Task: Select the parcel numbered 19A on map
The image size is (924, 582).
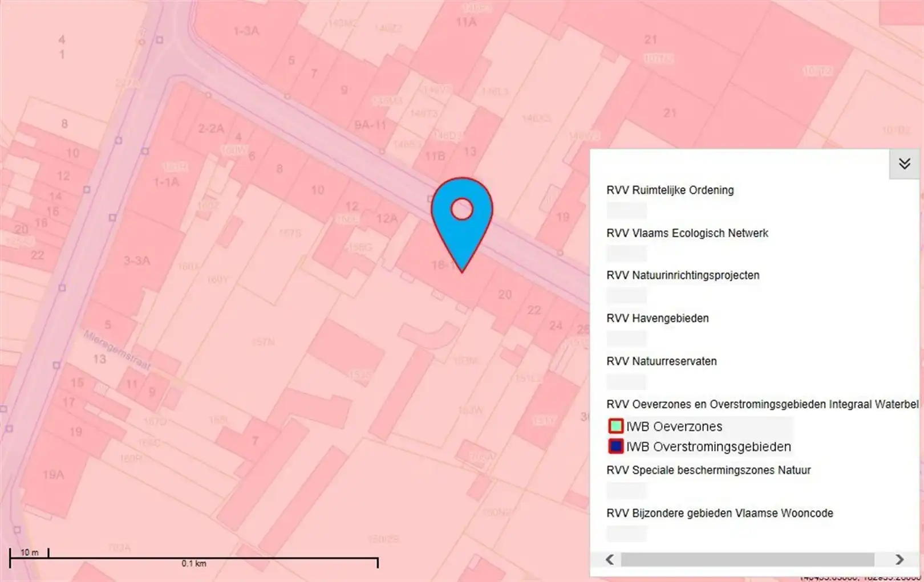Action: (x=53, y=474)
